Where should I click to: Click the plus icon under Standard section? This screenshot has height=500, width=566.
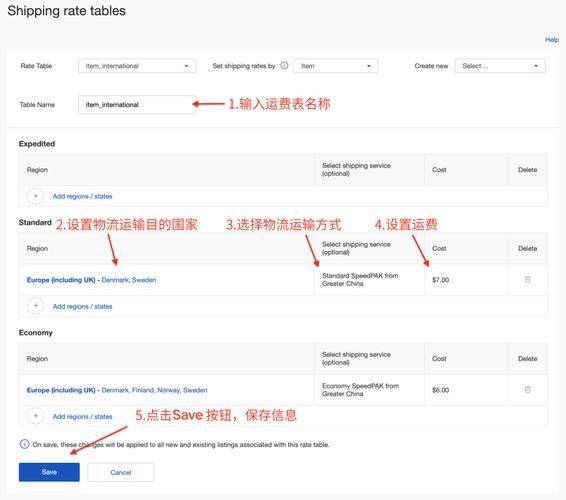pos(35,306)
